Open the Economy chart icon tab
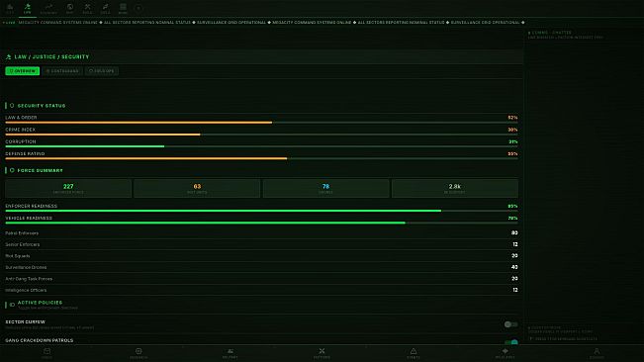Screen dimensions: 644x362 (48, 8)
